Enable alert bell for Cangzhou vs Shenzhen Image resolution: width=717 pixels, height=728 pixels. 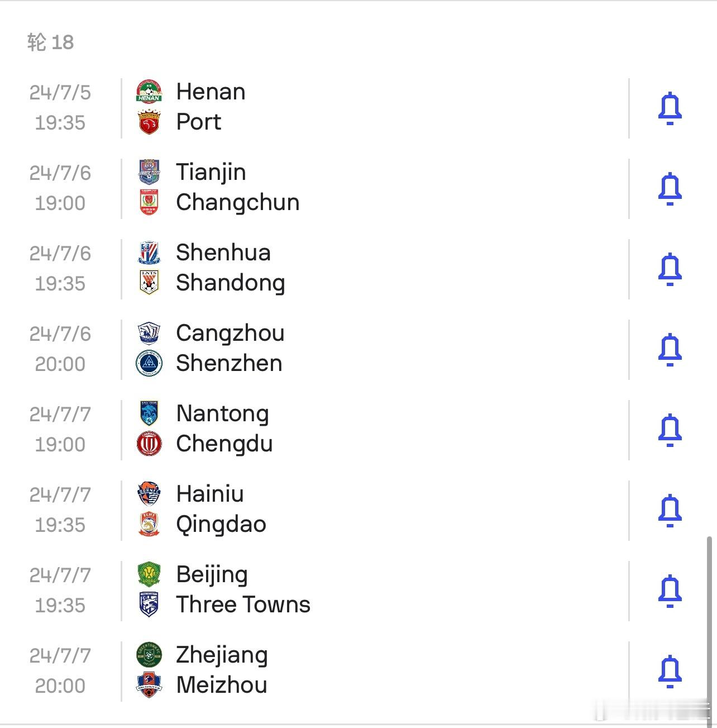tap(670, 350)
